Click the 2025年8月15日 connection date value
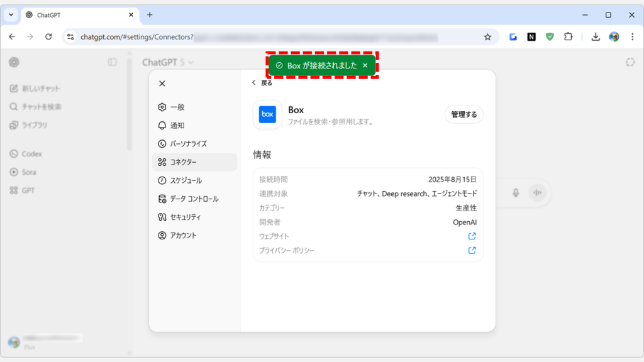Screen dimensions: 644x362 tap(452, 179)
